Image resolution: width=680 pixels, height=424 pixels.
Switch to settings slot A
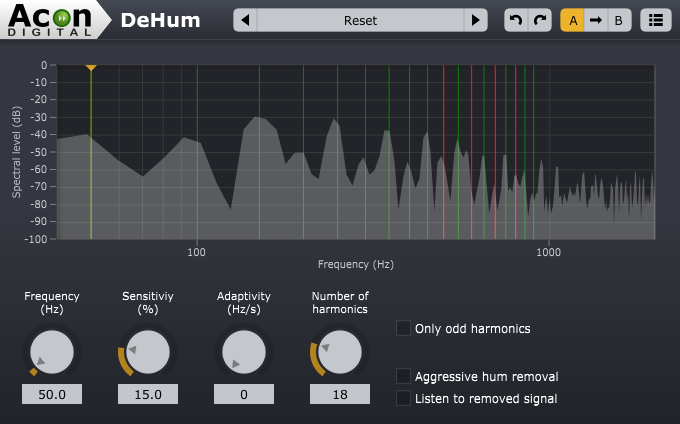(x=572, y=20)
